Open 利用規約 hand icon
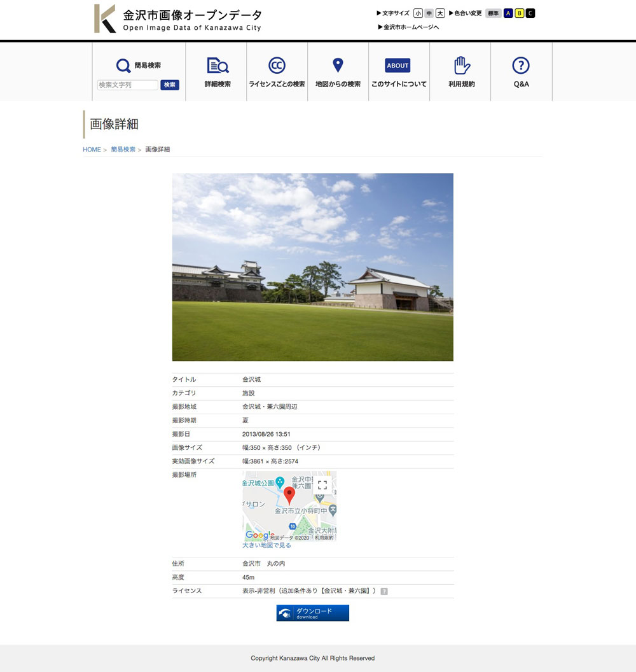Screen dimensions: 636x672 tap(462, 65)
